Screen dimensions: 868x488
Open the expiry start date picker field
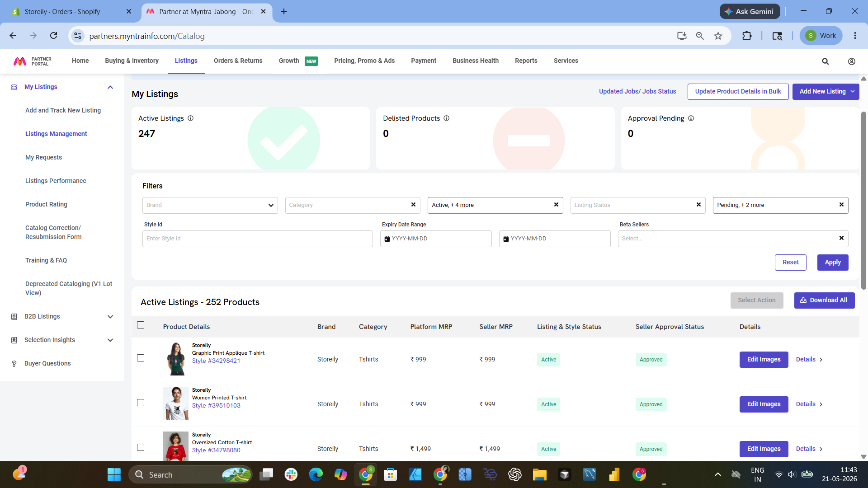point(436,239)
